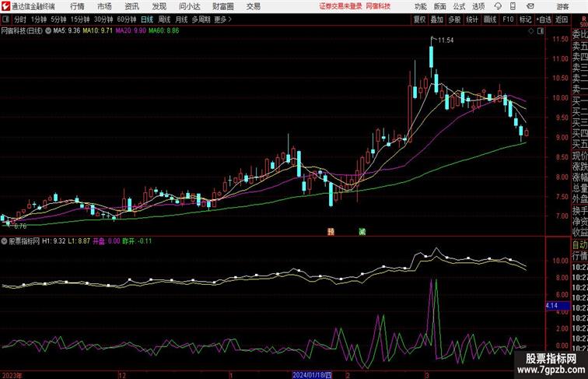Switch to the 分时 period tab
Viewport: 588px width, 379px height.
point(20,19)
